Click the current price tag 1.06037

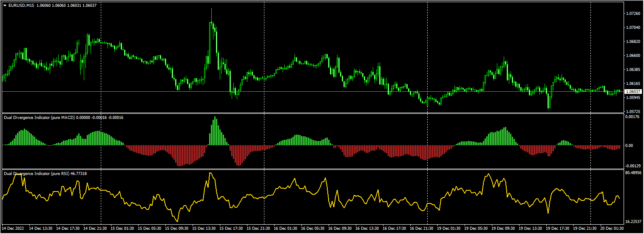pyautogui.click(x=633, y=91)
